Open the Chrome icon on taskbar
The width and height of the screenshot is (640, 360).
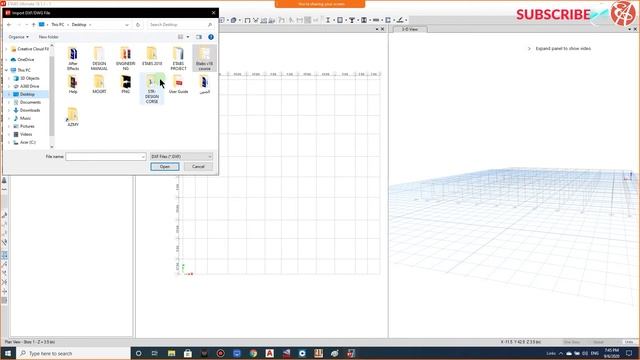253,353
